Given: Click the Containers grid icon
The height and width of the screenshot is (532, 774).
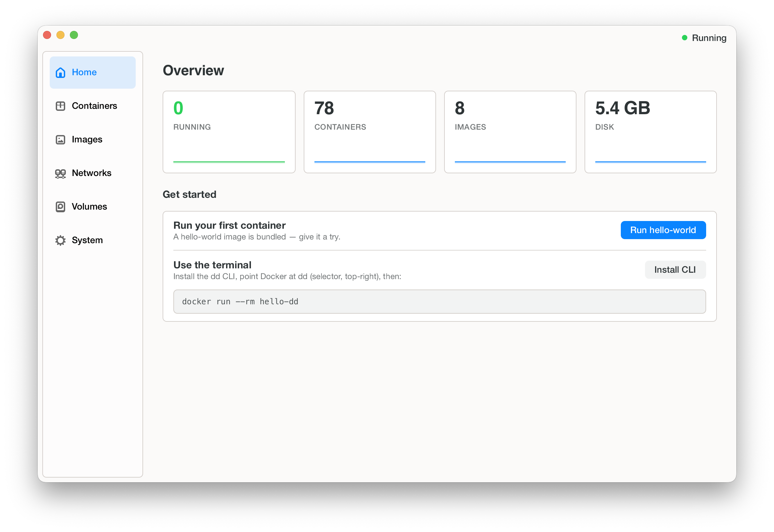Looking at the screenshot, I should (60, 106).
